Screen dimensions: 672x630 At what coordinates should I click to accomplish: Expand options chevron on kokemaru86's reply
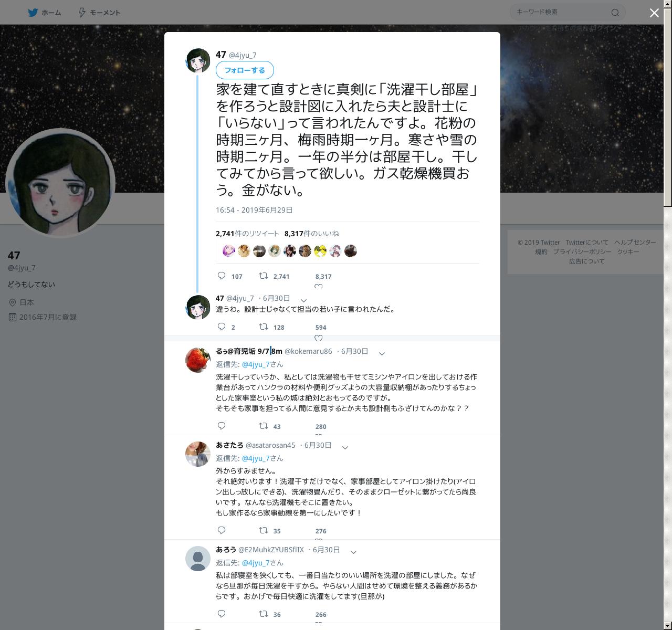[382, 353]
